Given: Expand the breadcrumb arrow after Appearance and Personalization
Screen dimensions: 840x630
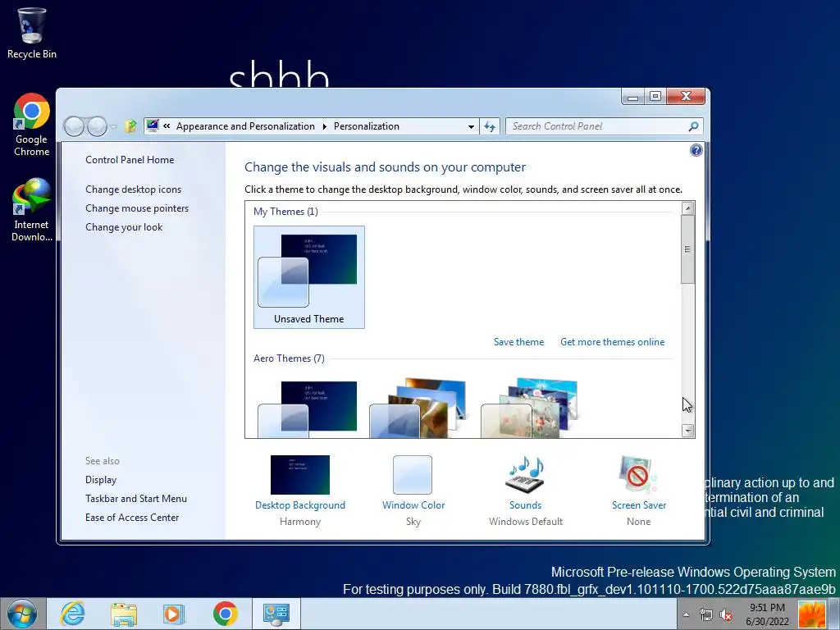Looking at the screenshot, I should pyautogui.click(x=324, y=127).
